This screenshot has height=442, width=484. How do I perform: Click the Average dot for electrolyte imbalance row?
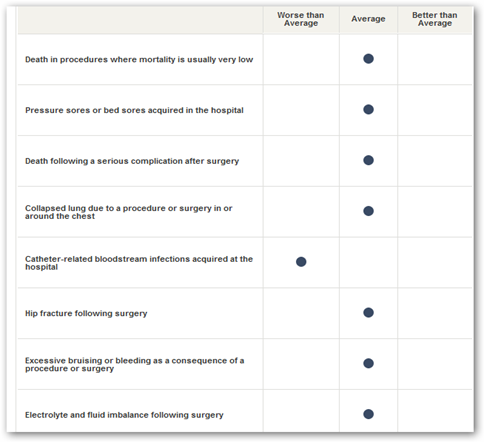pos(368,414)
